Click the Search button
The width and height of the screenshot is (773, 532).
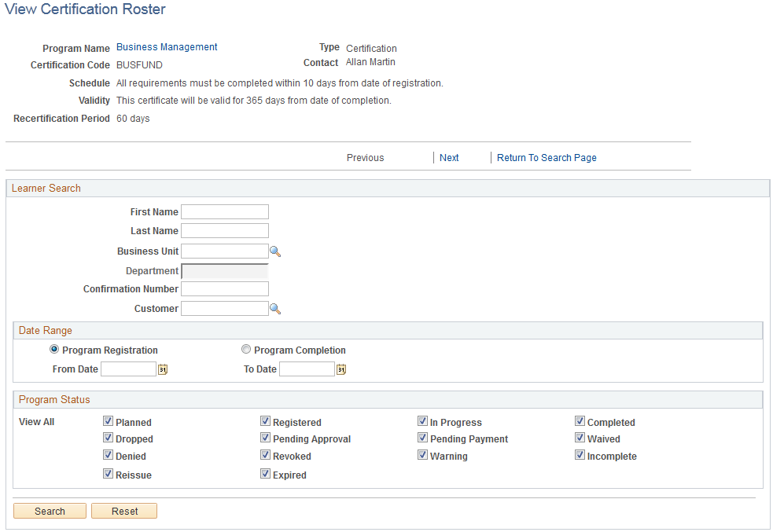50,511
